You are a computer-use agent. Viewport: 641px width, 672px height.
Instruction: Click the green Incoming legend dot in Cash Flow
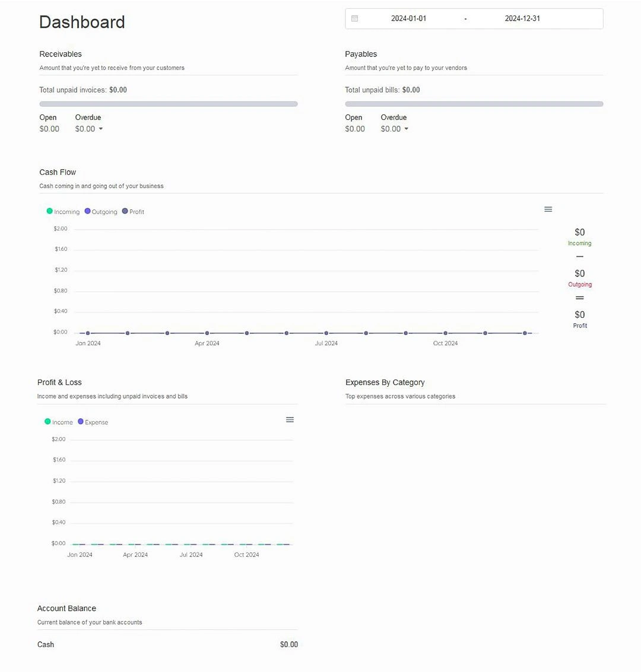tap(50, 211)
